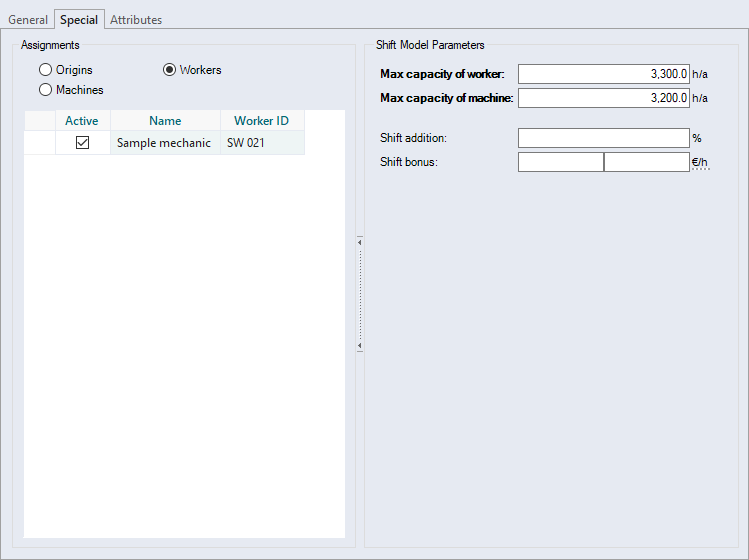Click the first Shift bonus input box
The width and height of the screenshot is (749, 560).
(560, 162)
